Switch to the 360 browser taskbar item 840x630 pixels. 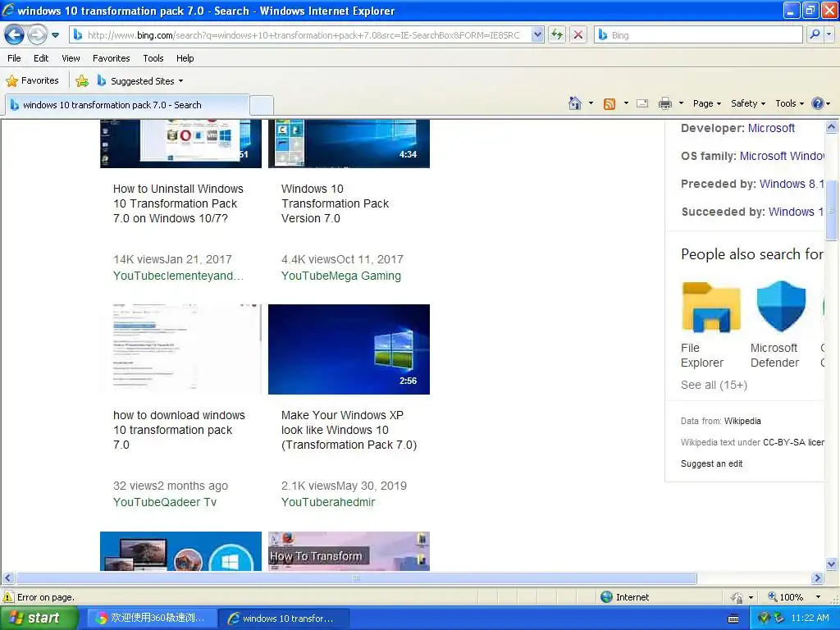pyautogui.click(x=152, y=619)
